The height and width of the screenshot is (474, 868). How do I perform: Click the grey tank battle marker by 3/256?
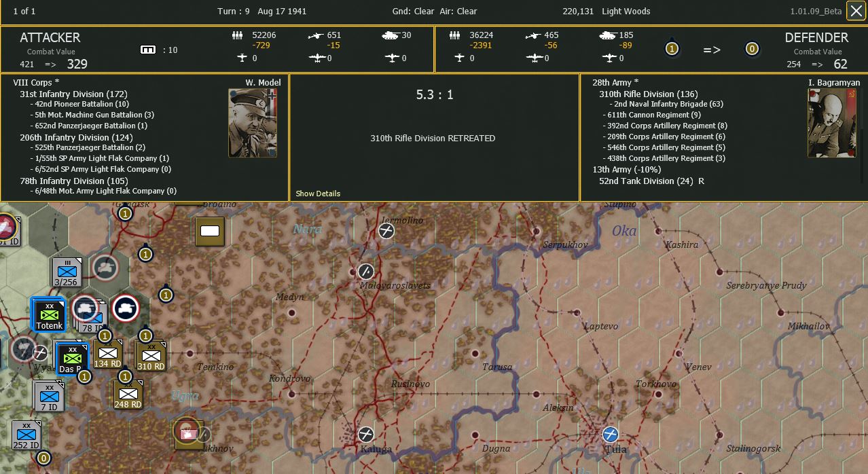coord(105,268)
